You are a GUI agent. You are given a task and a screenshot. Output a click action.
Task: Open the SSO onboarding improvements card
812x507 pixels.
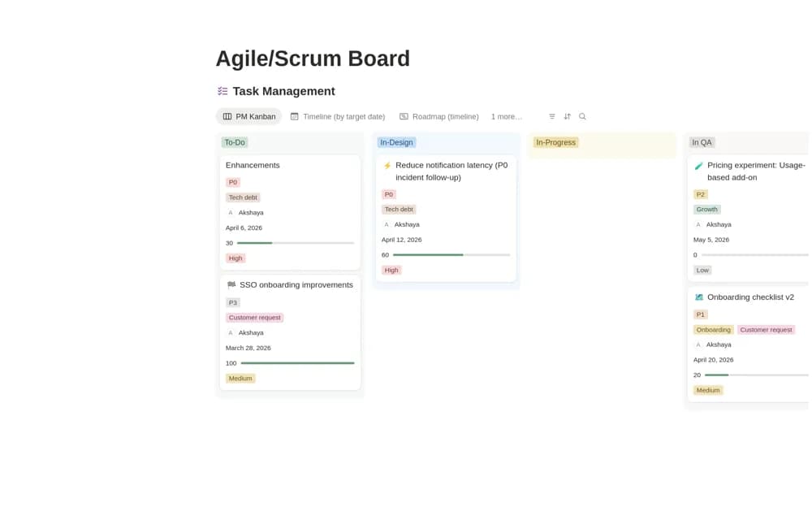point(290,333)
